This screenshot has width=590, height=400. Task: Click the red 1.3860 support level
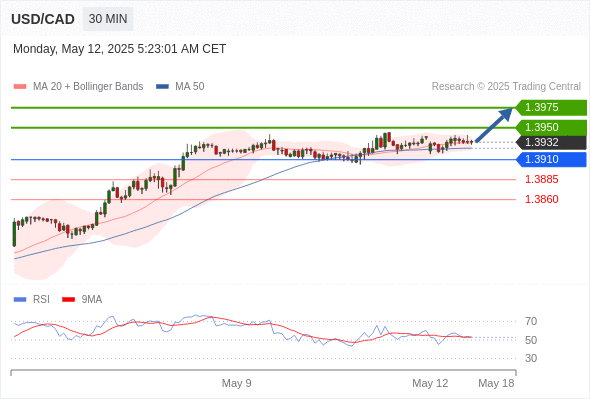[x=541, y=199]
